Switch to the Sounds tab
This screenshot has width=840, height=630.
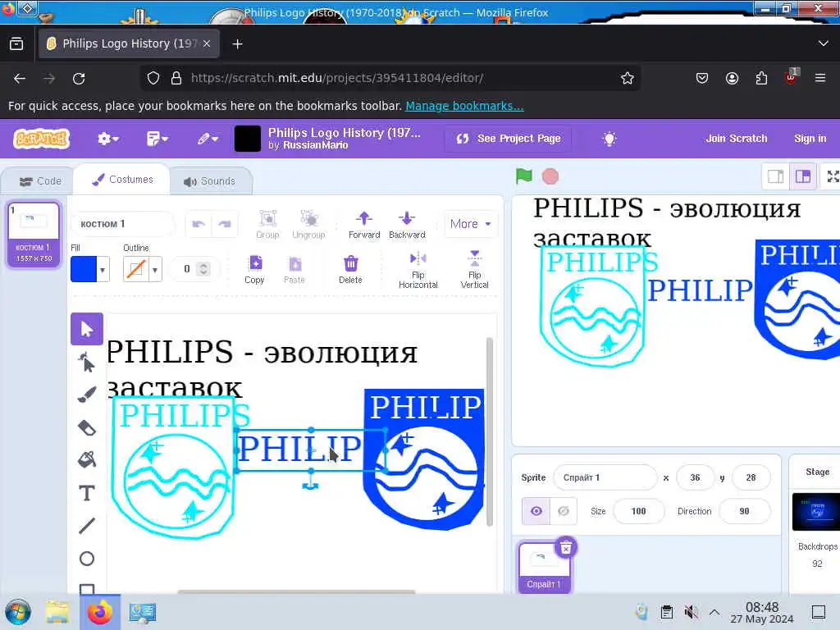pos(210,181)
